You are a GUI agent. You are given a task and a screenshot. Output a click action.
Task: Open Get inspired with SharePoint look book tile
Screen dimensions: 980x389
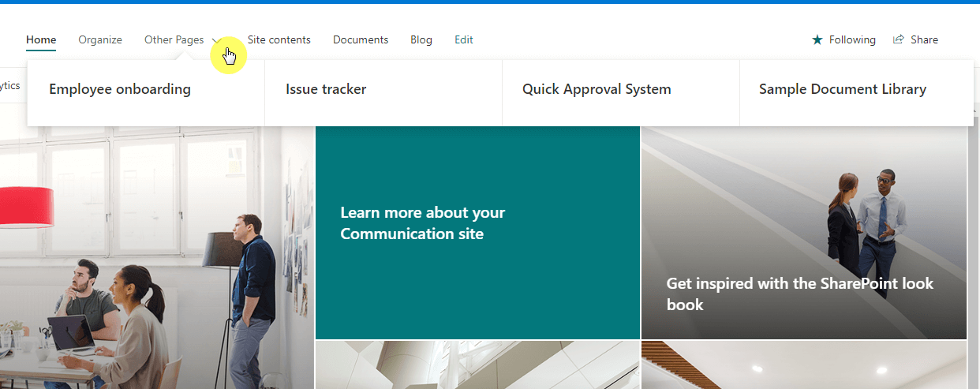click(804, 233)
